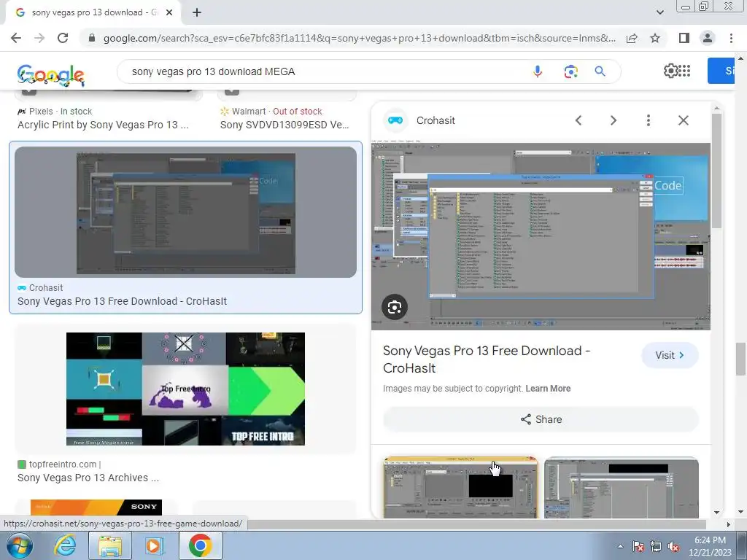Open the Google apps grid
747x560 pixels.
tap(684, 71)
